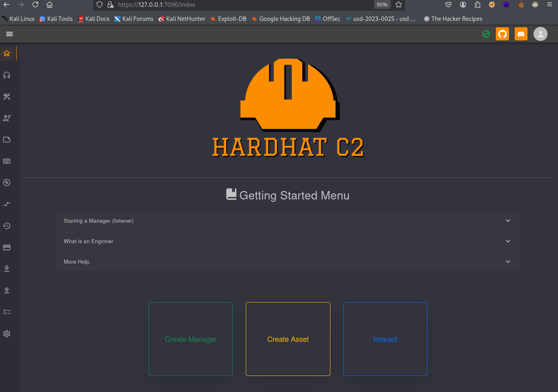Open the uploads sidebar icon
Viewport: 558px width, 392px height.
pyautogui.click(x=7, y=290)
